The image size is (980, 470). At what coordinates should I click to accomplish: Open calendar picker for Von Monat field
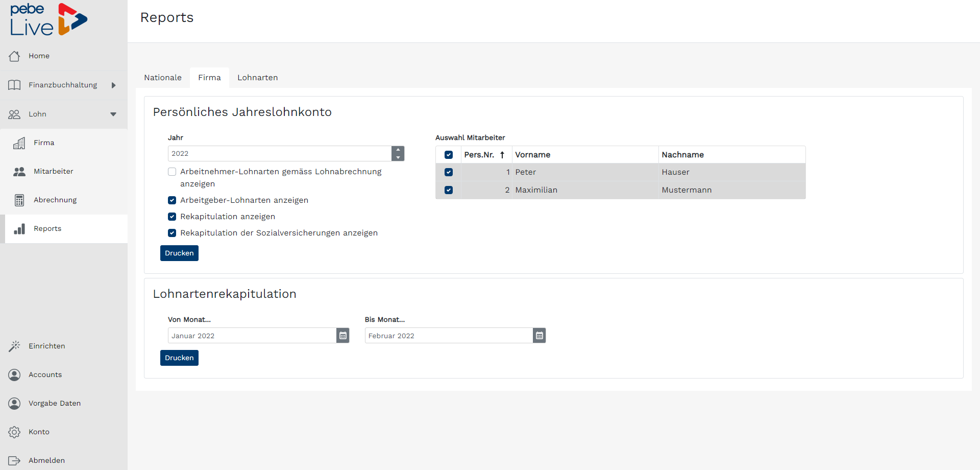[343, 336]
